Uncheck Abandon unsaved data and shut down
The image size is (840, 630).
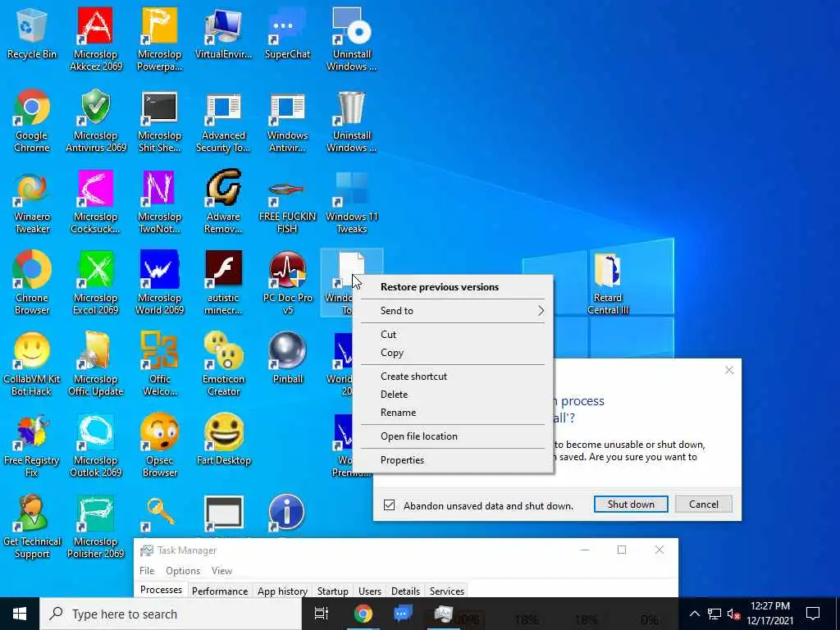point(390,505)
